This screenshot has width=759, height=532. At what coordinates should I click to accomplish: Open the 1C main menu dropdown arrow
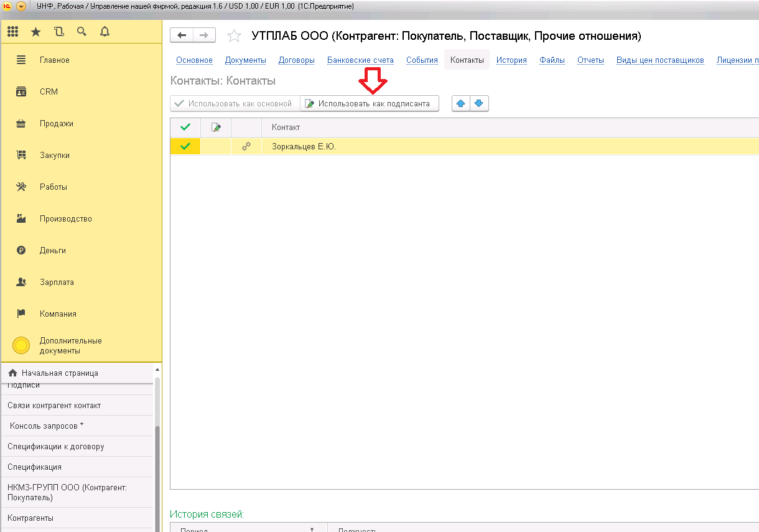pos(21,6)
